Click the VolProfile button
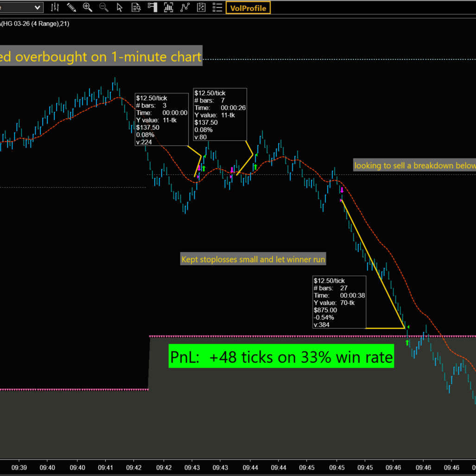The image size is (476, 476). click(248, 8)
